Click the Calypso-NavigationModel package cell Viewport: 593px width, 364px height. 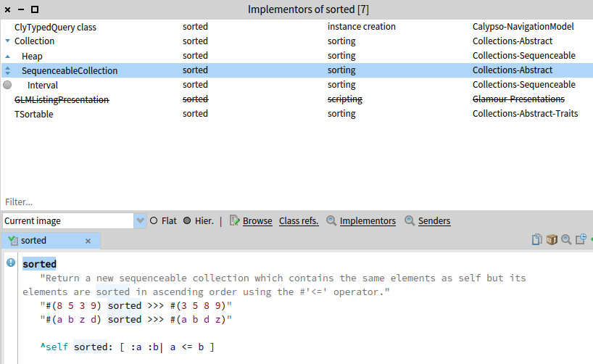click(x=523, y=27)
